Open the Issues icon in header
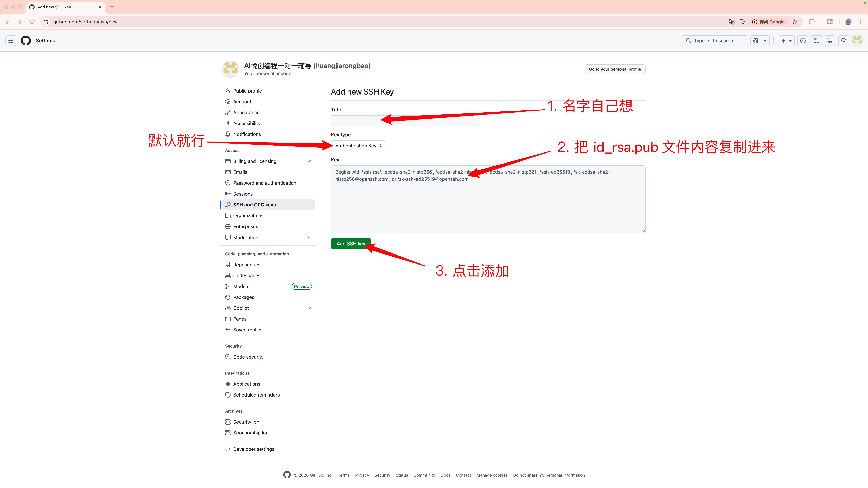 click(803, 41)
